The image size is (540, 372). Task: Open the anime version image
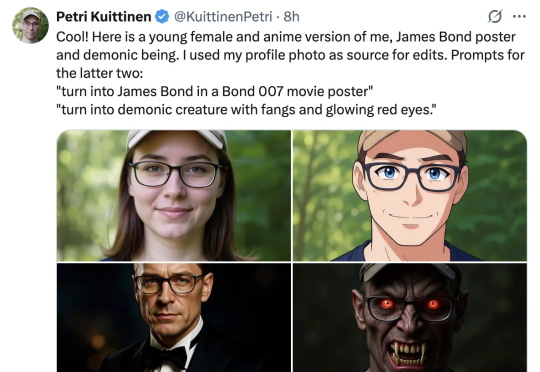point(410,195)
